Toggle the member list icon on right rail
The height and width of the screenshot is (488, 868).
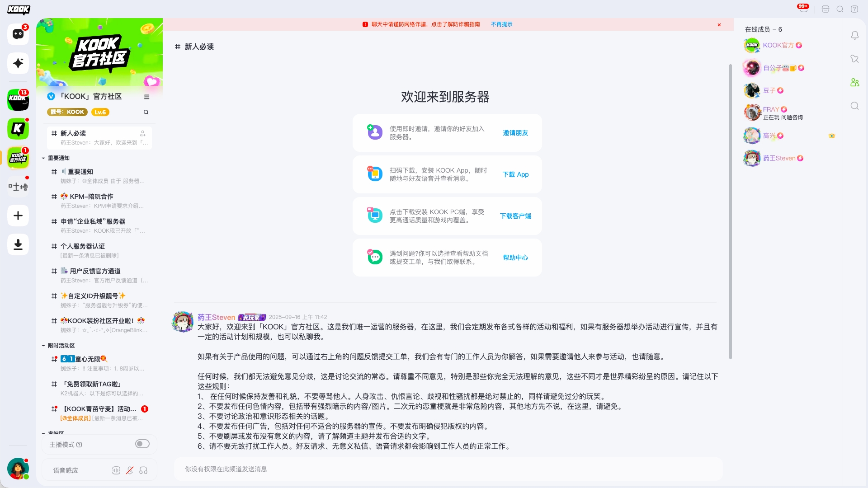tap(854, 82)
